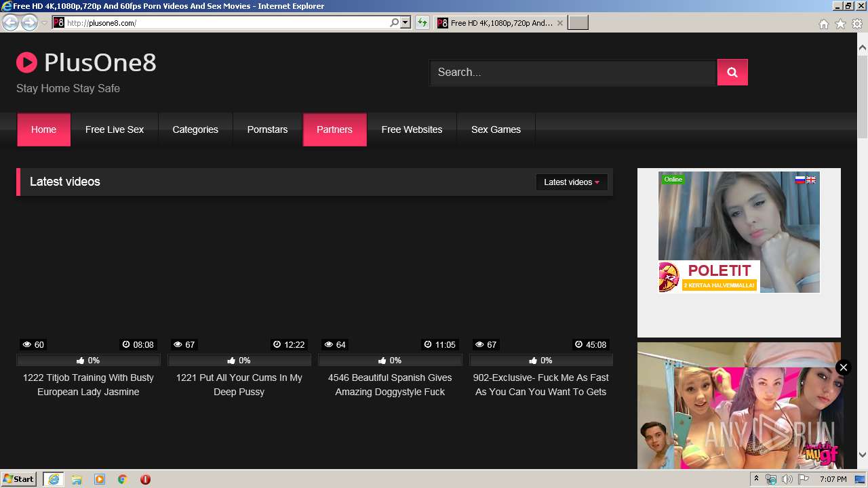The image size is (868, 488).
Task: Click the views eye icon showing 60
Action: coord(26,345)
